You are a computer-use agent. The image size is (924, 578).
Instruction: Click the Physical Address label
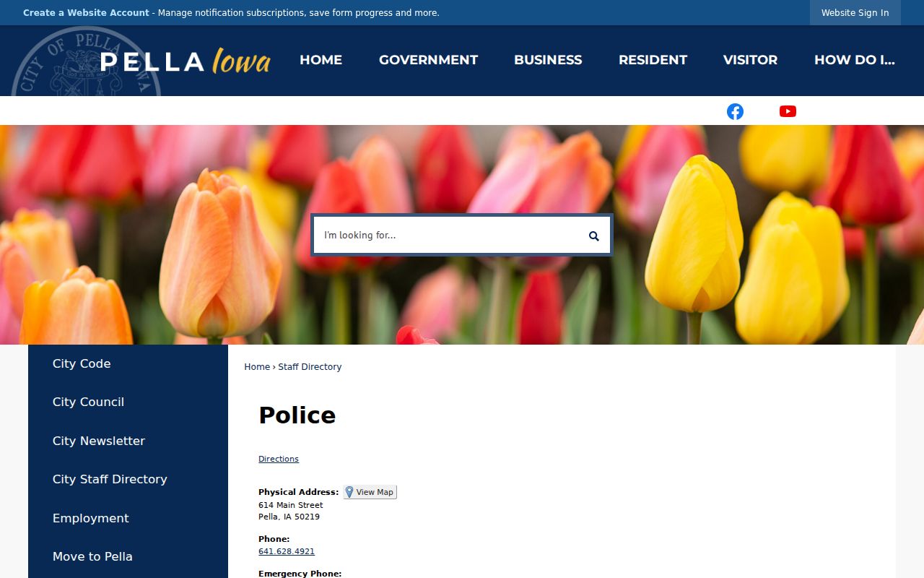pos(298,492)
